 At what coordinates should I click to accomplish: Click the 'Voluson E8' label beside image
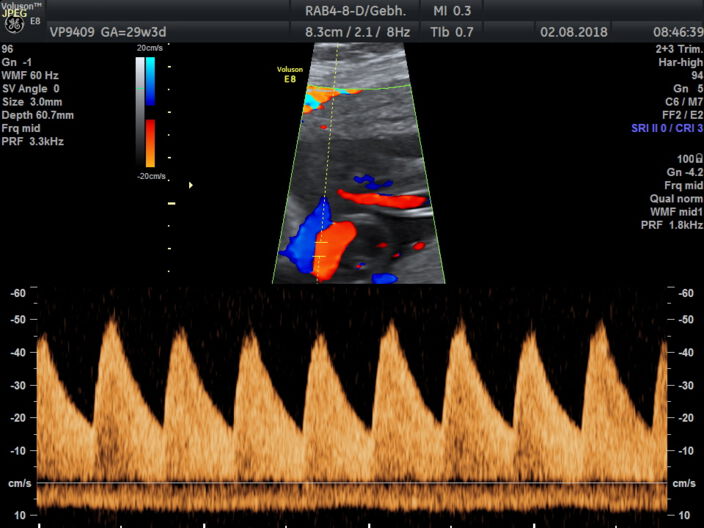(x=290, y=74)
